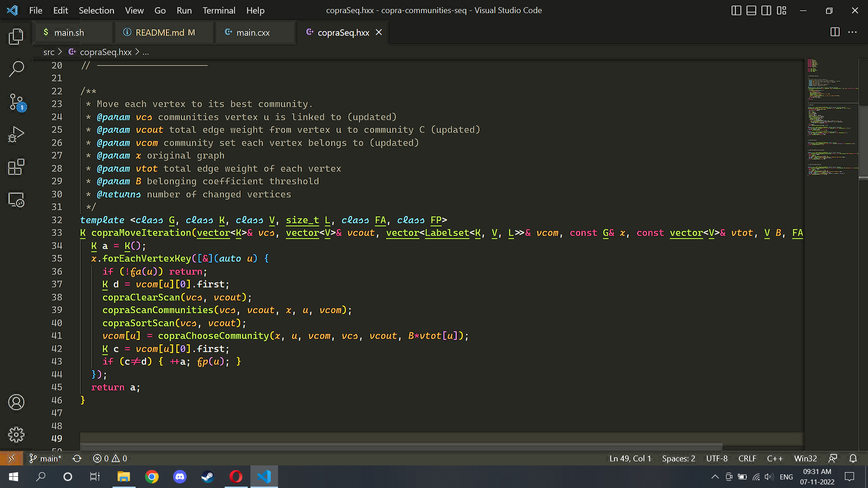
Task: Change C++ language mode in status bar
Action: [x=774, y=459]
